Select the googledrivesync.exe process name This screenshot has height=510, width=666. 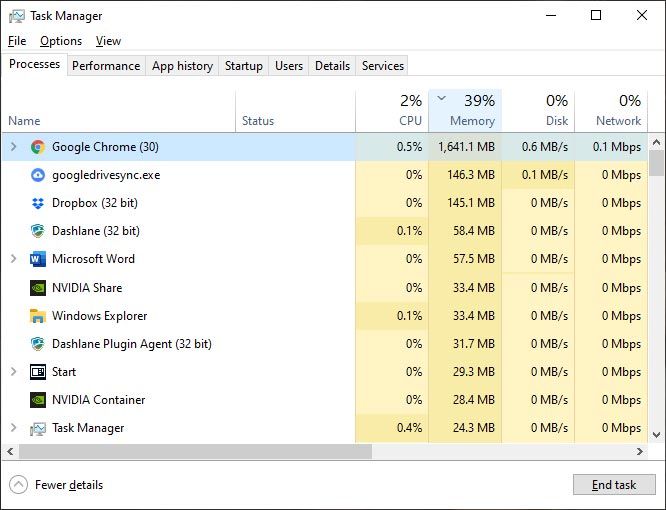[106, 175]
